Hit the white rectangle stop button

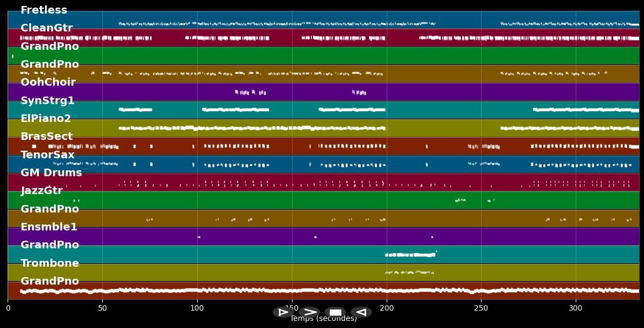click(335, 312)
